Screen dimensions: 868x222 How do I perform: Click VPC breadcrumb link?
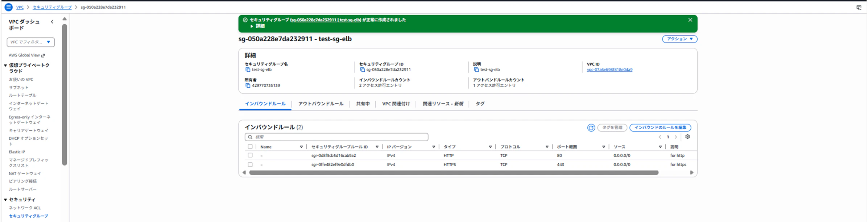click(x=20, y=7)
